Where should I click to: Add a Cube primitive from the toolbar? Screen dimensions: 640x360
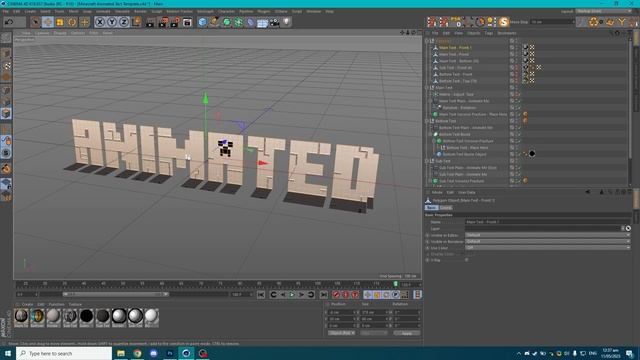pyautogui.click(x=202, y=22)
